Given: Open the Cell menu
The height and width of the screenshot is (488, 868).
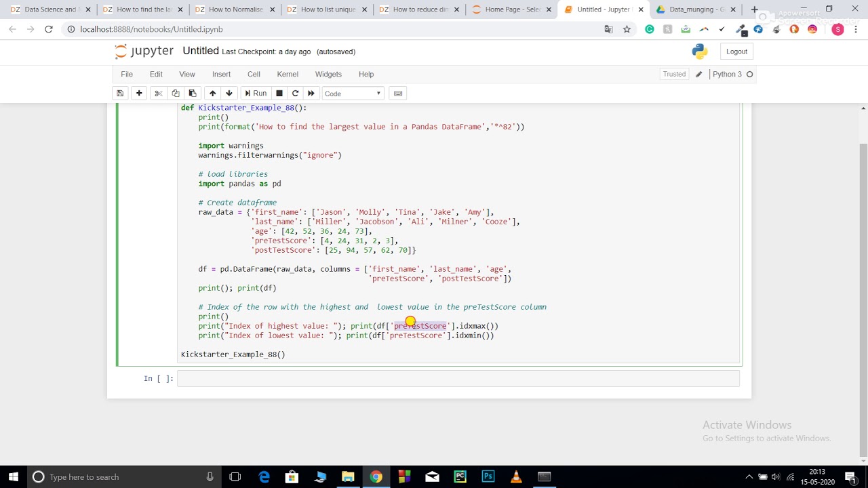Looking at the screenshot, I should 254,74.
